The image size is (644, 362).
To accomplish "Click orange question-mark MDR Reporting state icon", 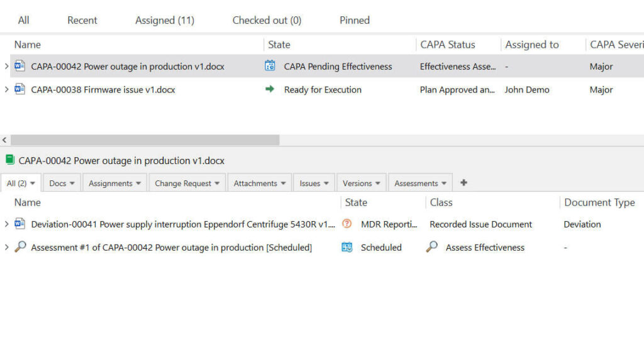I will [347, 224].
